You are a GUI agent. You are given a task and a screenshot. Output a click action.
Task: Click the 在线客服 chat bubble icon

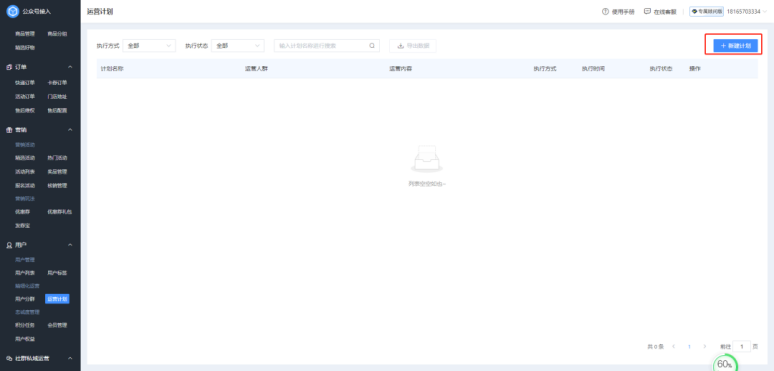point(647,11)
